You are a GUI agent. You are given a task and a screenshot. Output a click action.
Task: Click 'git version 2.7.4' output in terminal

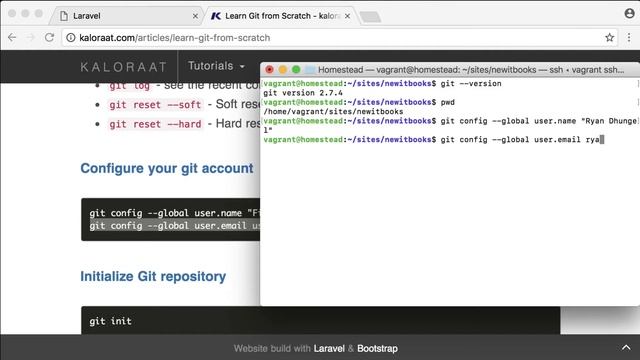(x=303, y=93)
